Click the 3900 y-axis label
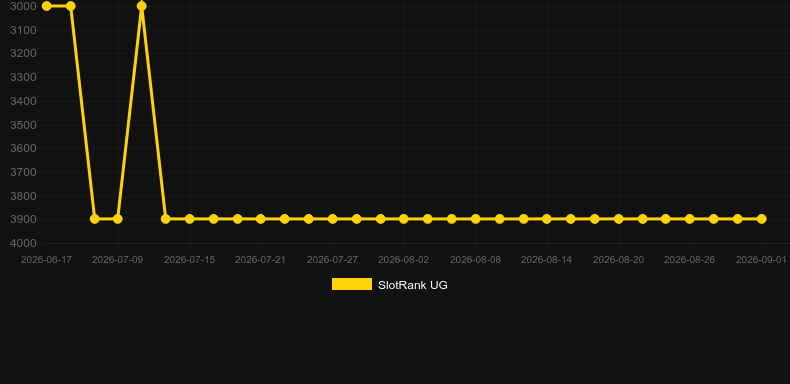 [24, 220]
